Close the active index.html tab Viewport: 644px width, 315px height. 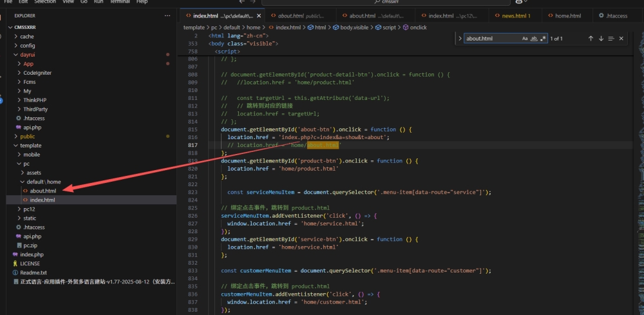click(x=259, y=16)
